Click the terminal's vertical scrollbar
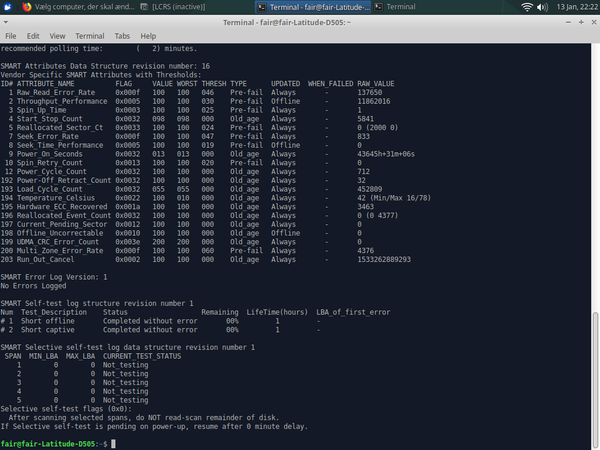Viewport: 600px width, 450px height. click(596, 380)
